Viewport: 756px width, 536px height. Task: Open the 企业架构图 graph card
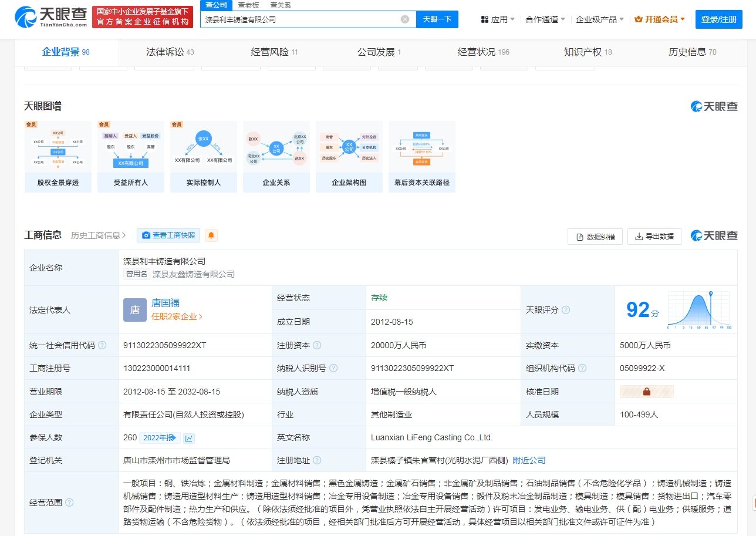tap(349, 157)
